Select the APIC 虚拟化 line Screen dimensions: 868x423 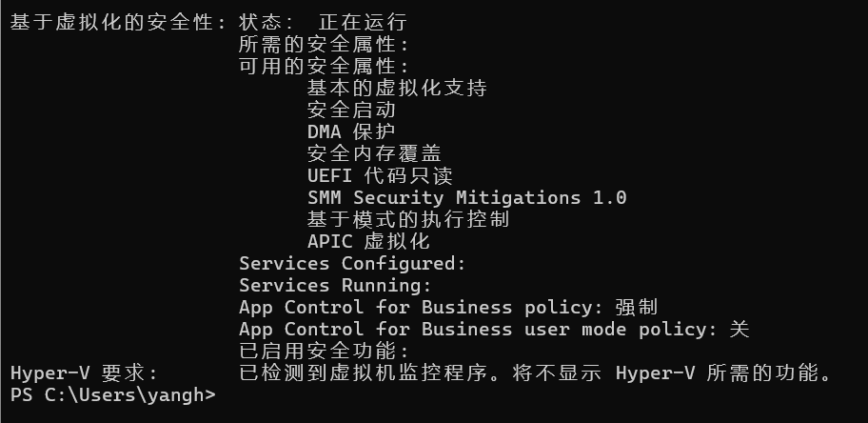368,241
